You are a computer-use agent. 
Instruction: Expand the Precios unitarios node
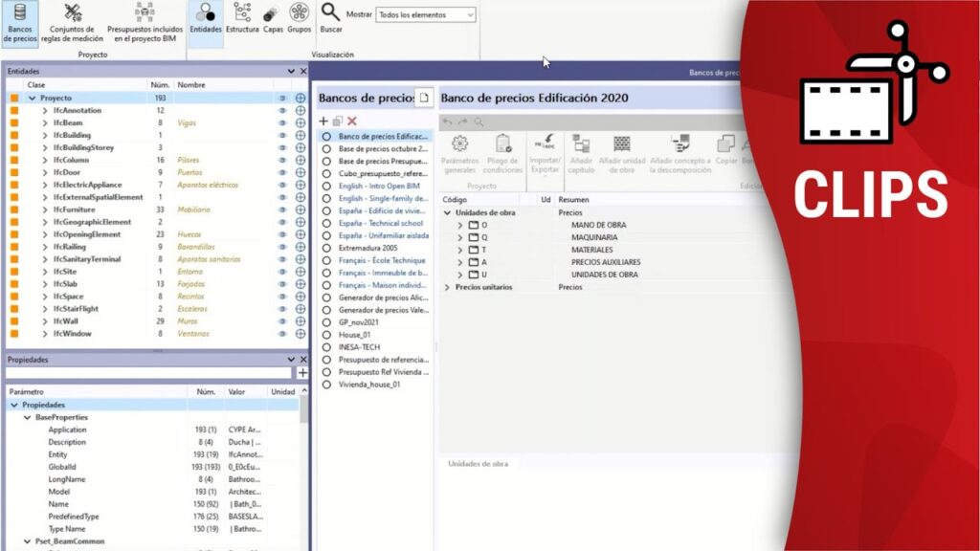tap(447, 287)
